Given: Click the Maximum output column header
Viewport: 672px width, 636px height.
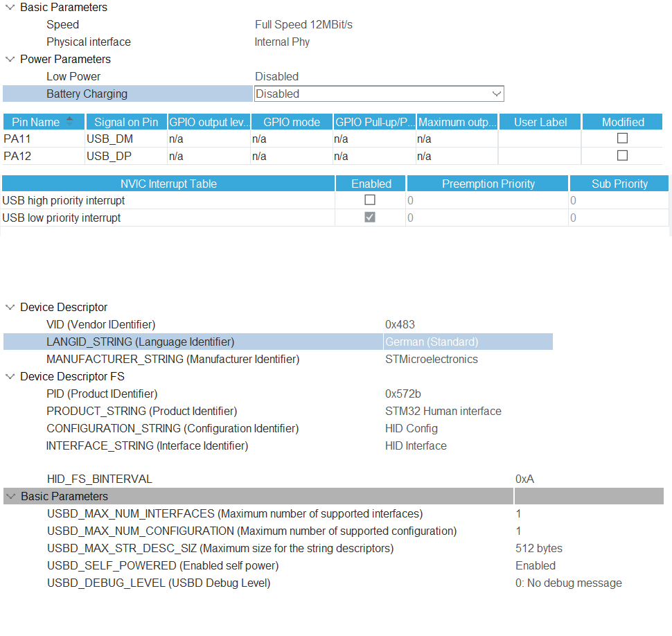Looking at the screenshot, I should [457, 122].
